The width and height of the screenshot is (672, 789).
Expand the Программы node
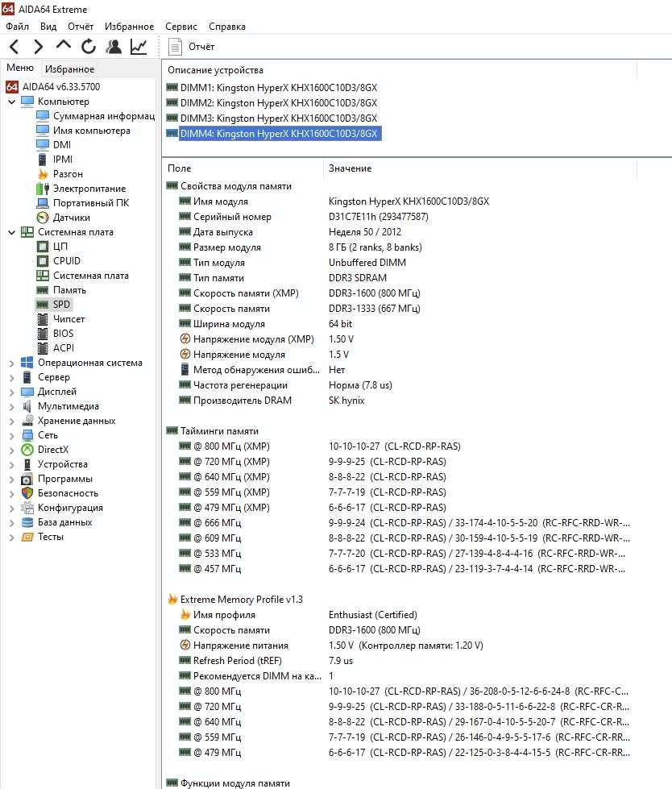[11, 480]
